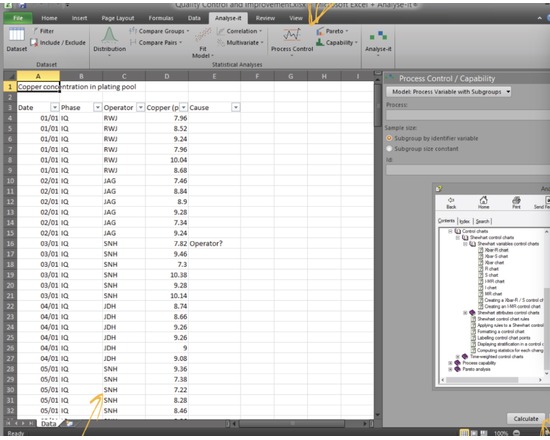Click row header 16
The height and width of the screenshot is (440, 550).
[x=10, y=244]
